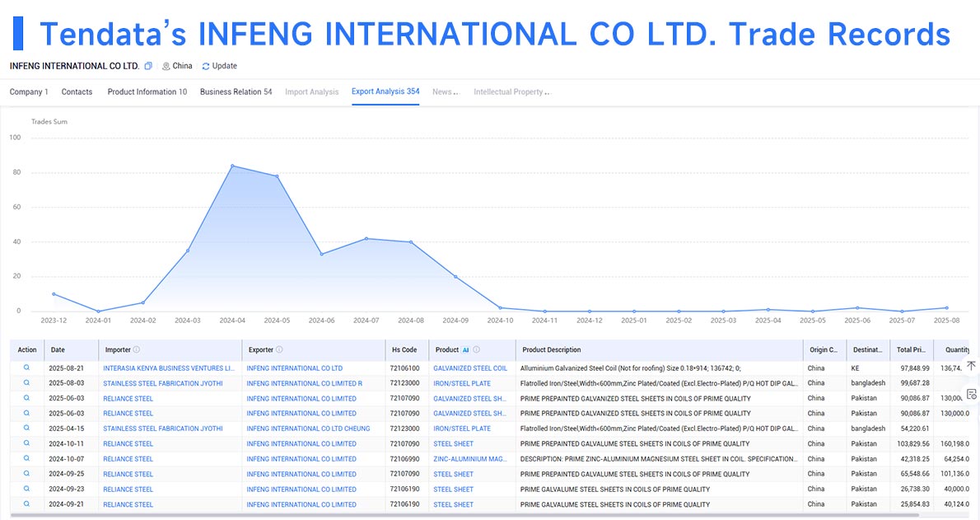Open magnifier action for 2024-10-07 row
980x520 pixels.
(27, 459)
